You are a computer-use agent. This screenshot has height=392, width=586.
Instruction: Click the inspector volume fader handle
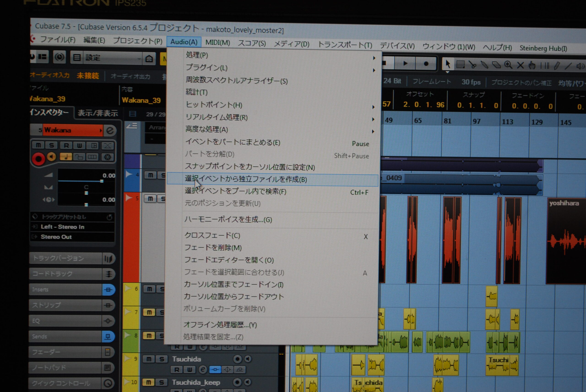click(102, 181)
